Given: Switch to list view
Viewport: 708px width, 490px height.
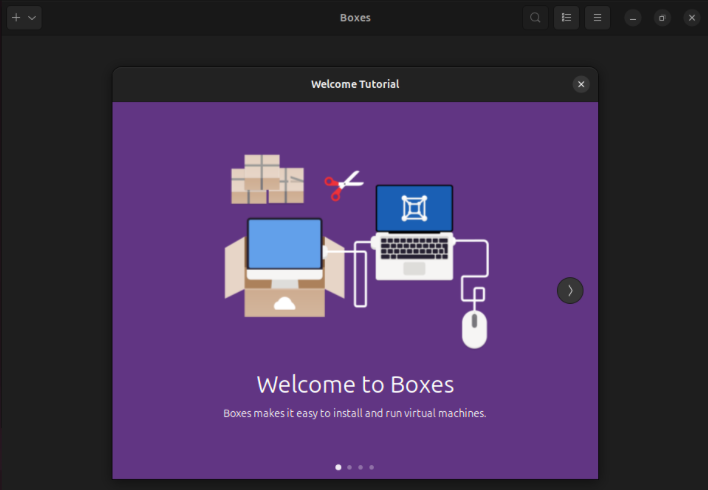Looking at the screenshot, I should pyautogui.click(x=566, y=18).
